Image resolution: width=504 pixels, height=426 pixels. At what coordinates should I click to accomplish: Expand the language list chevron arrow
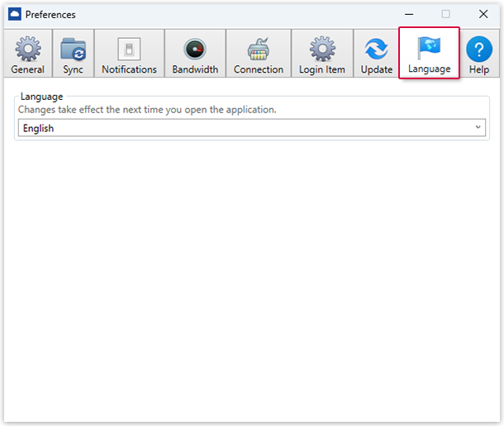[478, 128]
